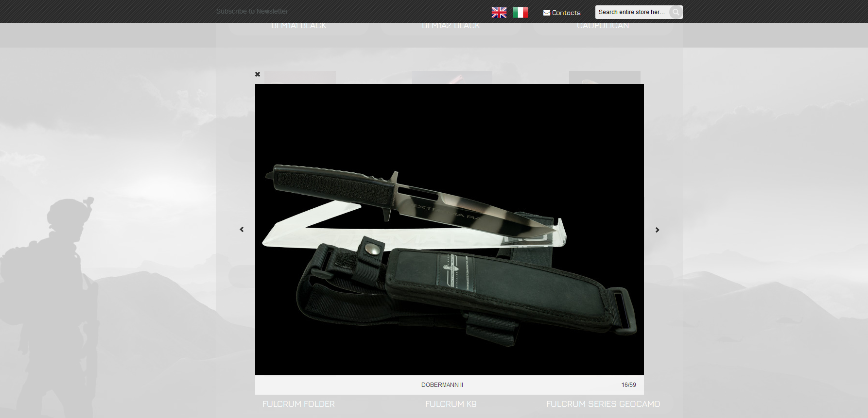This screenshot has width=868, height=418.
Task: Click the DOBERMANN II caption
Action: click(x=442, y=385)
